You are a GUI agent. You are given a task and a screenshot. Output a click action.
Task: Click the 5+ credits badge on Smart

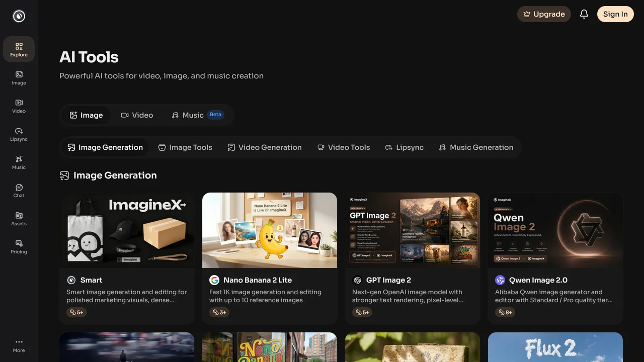click(x=76, y=312)
